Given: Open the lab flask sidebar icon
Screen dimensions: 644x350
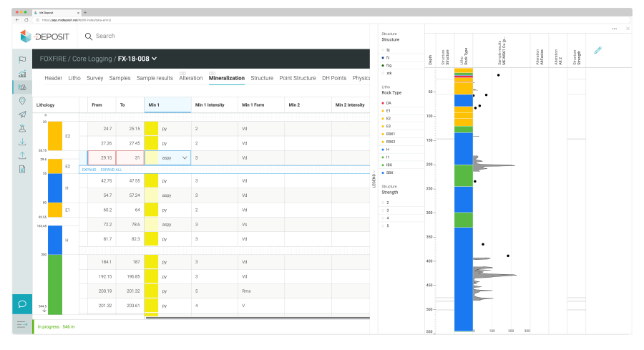Looking at the screenshot, I should [x=23, y=128].
